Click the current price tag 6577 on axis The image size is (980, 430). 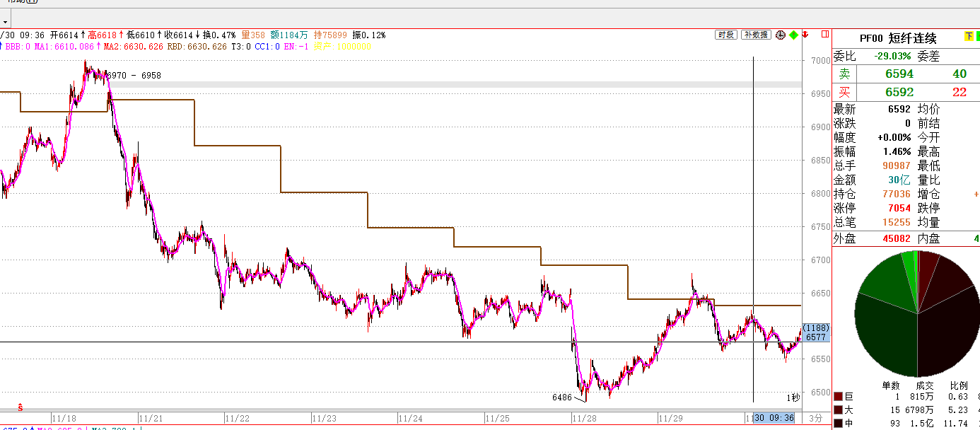tap(817, 338)
